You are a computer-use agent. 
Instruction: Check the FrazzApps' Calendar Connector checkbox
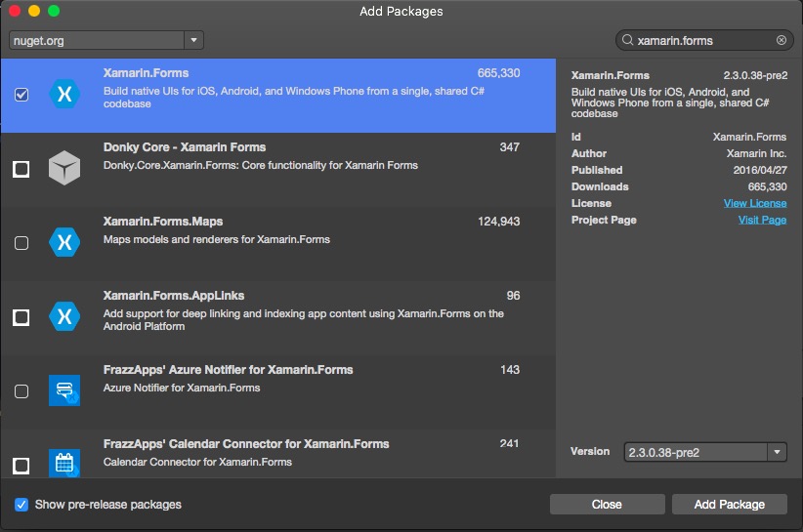click(21, 466)
